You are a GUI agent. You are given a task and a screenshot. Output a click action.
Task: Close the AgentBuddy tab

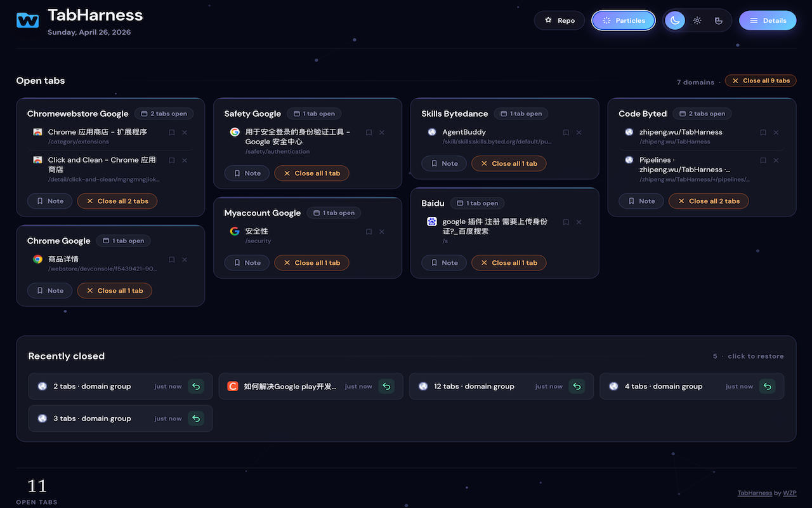pos(579,133)
